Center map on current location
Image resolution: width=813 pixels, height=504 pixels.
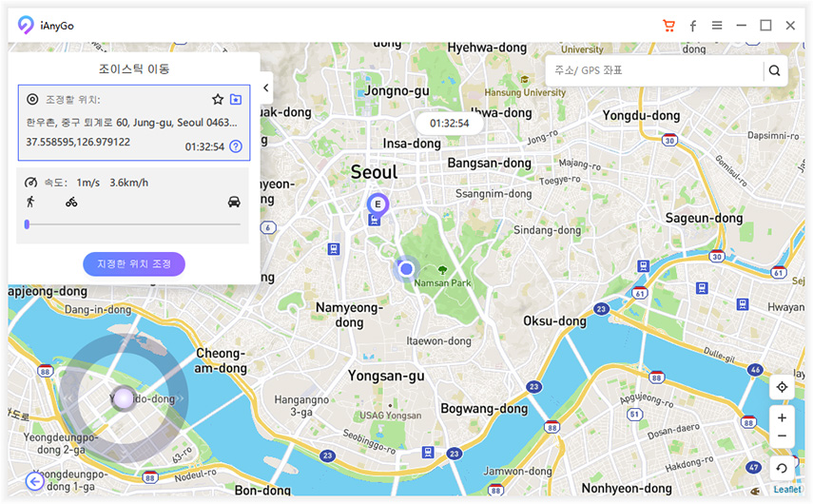(782, 387)
